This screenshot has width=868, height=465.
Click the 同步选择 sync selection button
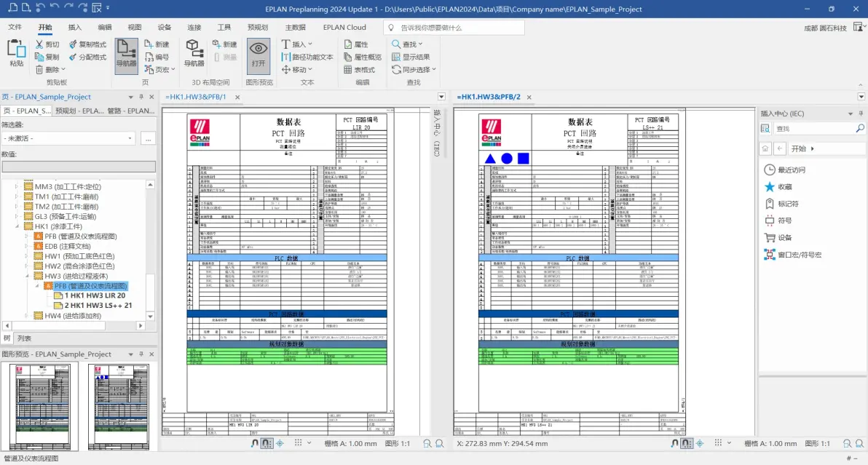(x=414, y=70)
